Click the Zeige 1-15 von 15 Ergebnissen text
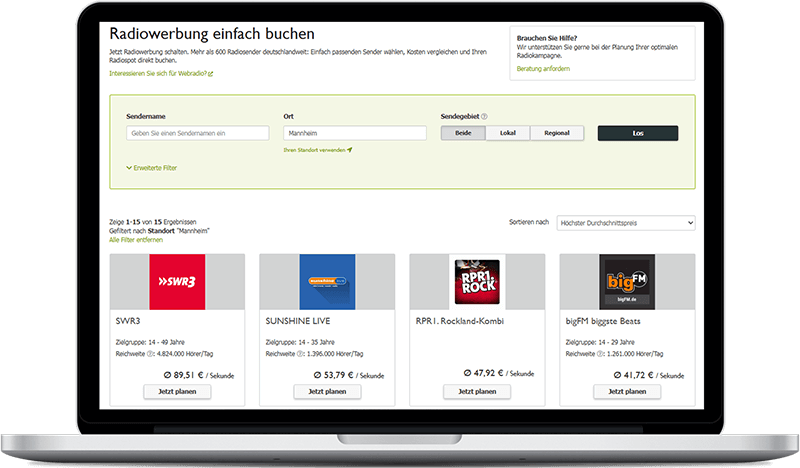 click(x=153, y=222)
